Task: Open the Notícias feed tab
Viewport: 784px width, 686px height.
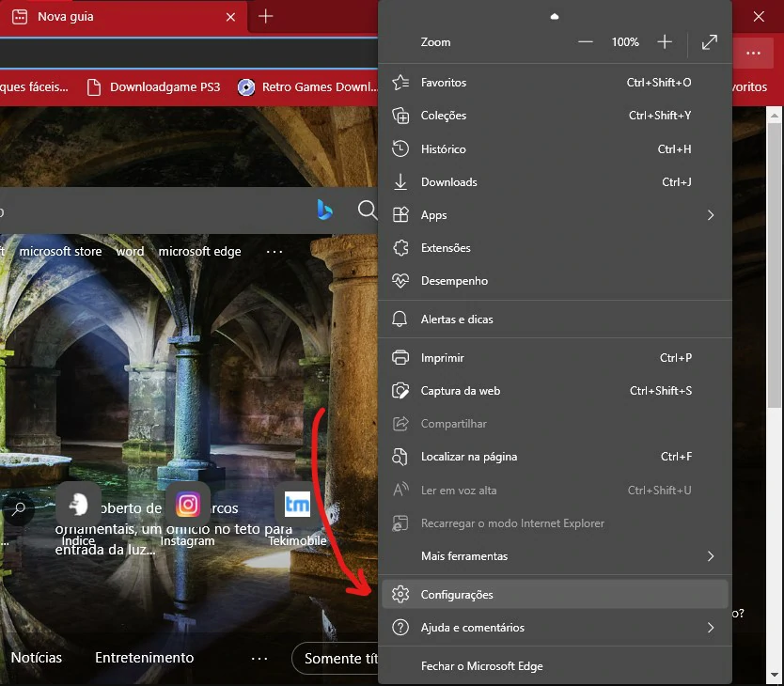Action: [x=37, y=658]
